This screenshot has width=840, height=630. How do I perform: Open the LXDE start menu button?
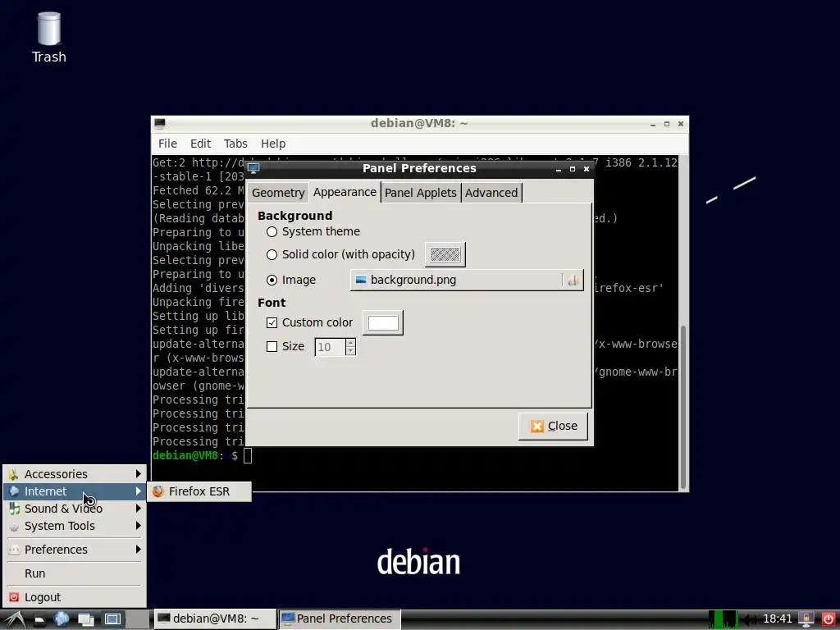pos(14,619)
